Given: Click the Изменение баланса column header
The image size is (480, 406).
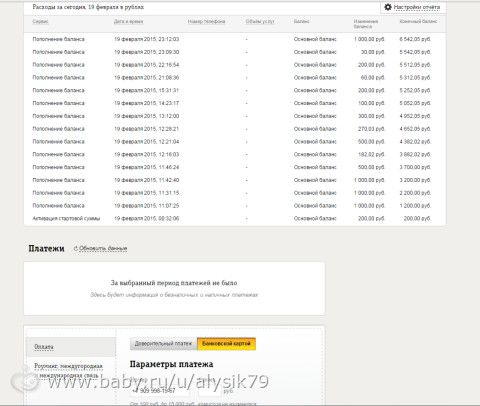Looking at the screenshot, I should tap(366, 24).
